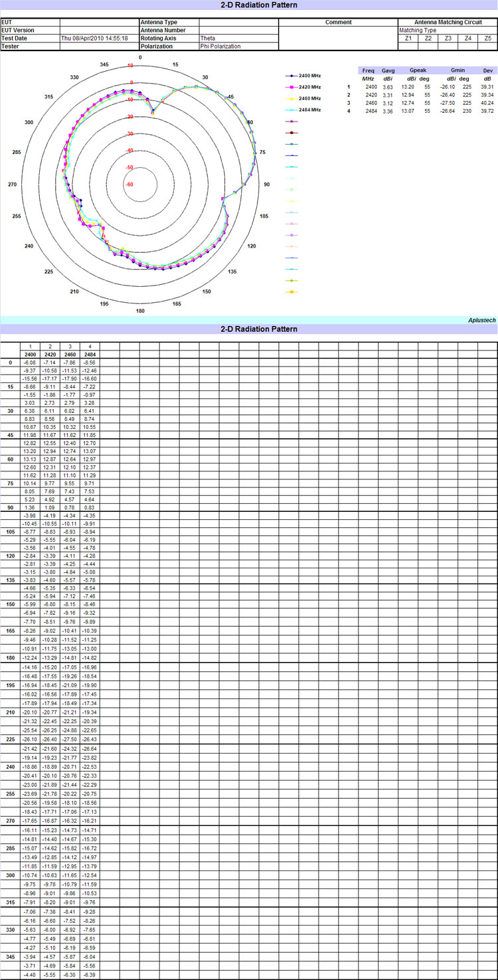498x980 pixels.
Task: Click the Gmin angle value "230"
Action: [x=467, y=111]
